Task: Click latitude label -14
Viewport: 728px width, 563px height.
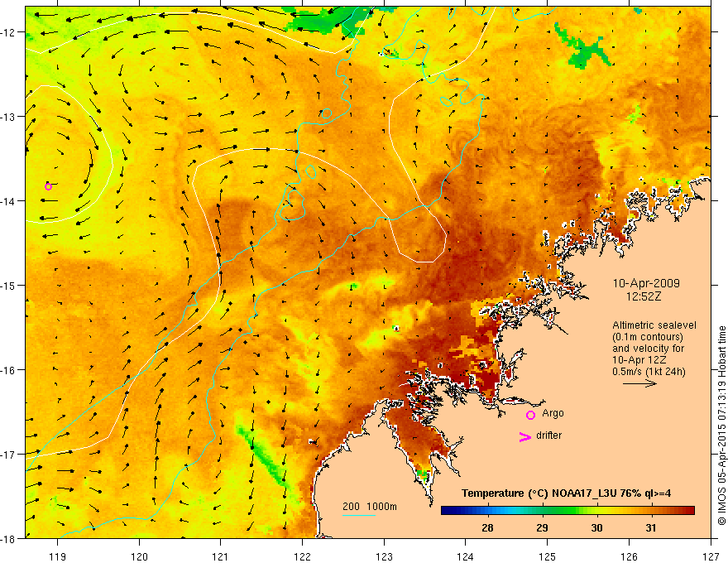Action: pos(9,200)
